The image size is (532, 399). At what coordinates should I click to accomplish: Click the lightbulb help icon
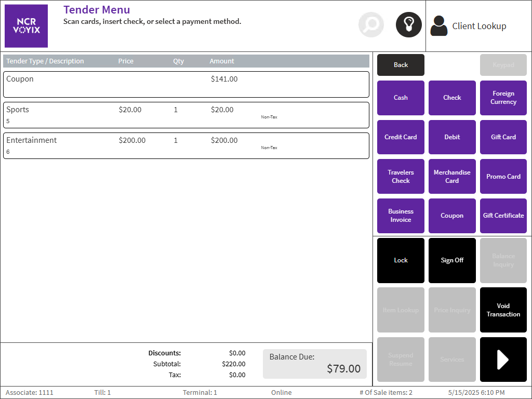[x=408, y=25]
